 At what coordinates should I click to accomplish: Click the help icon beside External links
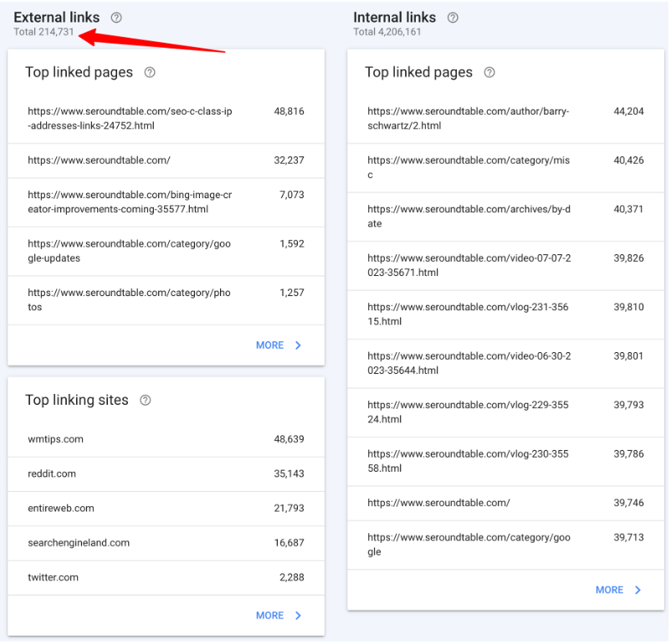tap(116, 18)
